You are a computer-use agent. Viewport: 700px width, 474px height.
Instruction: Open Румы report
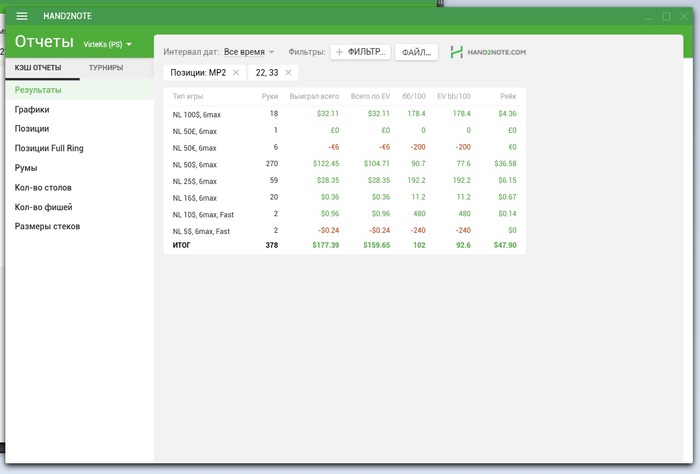point(26,168)
